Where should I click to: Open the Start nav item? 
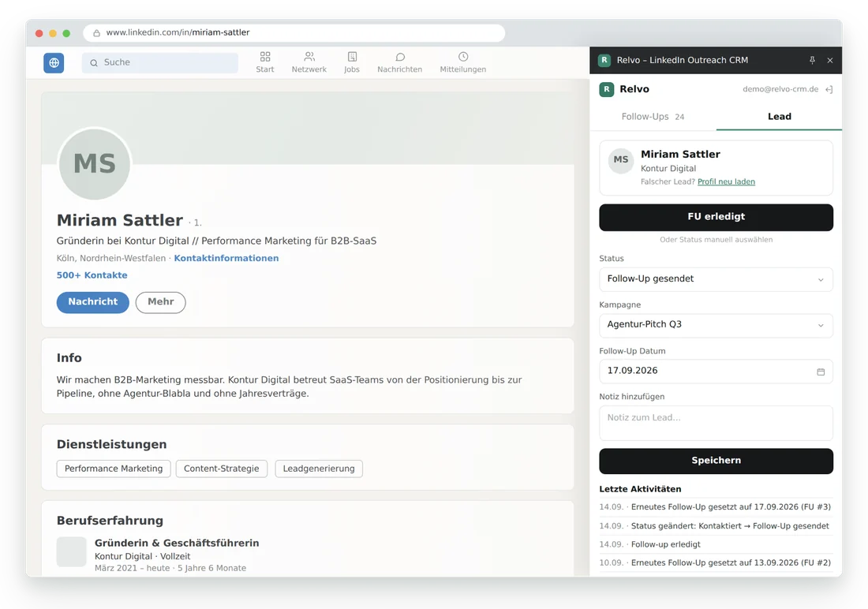point(264,62)
